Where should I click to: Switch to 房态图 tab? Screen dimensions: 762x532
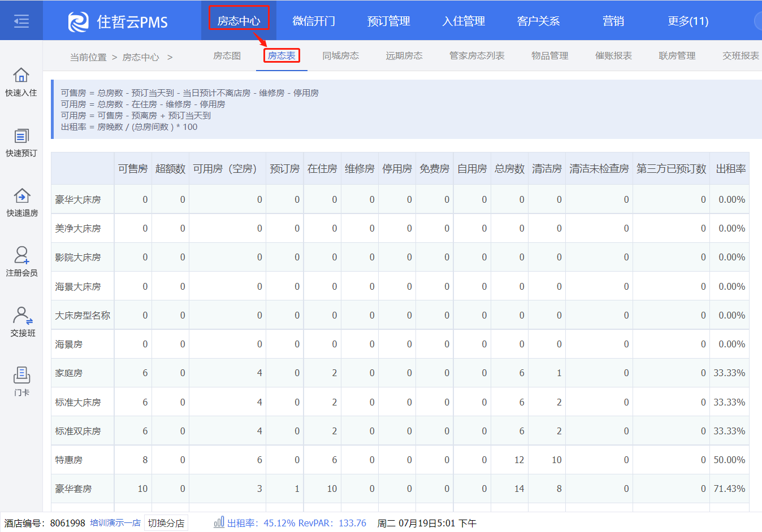point(227,55)
